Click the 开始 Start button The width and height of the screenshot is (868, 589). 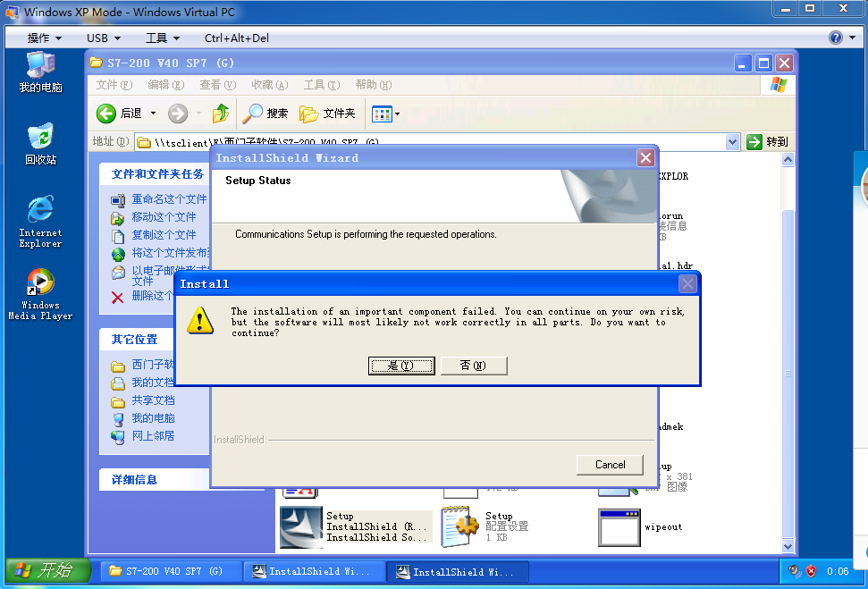click(47, 570)
